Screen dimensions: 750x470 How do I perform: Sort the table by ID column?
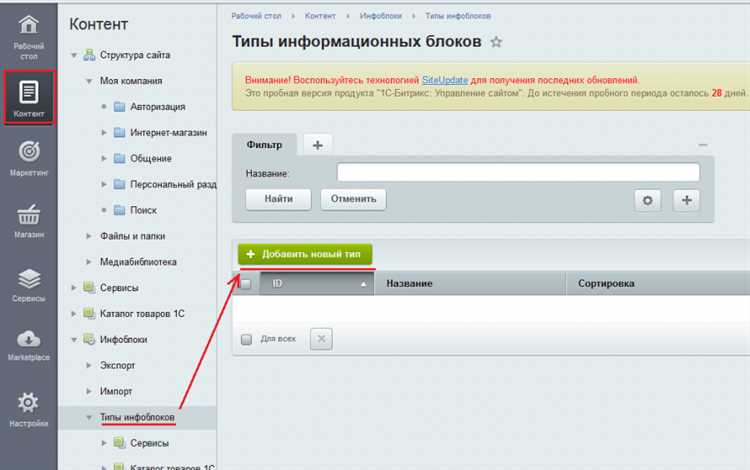[317, 284]
